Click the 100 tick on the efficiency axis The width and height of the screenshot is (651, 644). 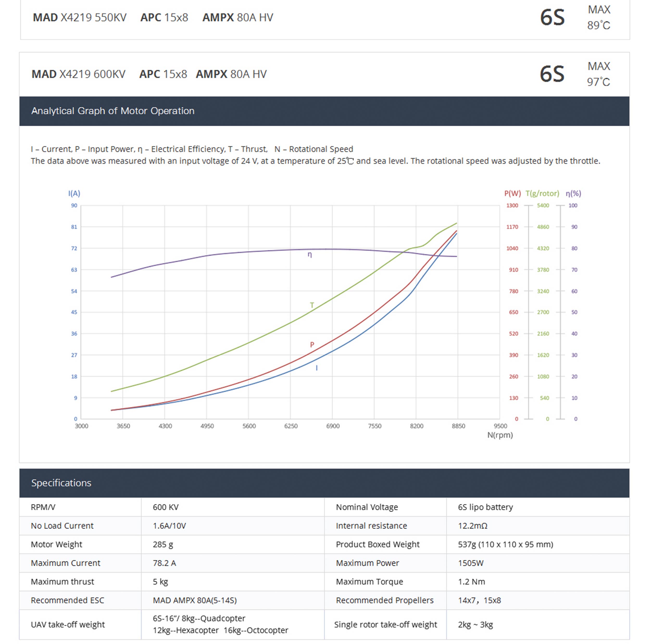573,205
